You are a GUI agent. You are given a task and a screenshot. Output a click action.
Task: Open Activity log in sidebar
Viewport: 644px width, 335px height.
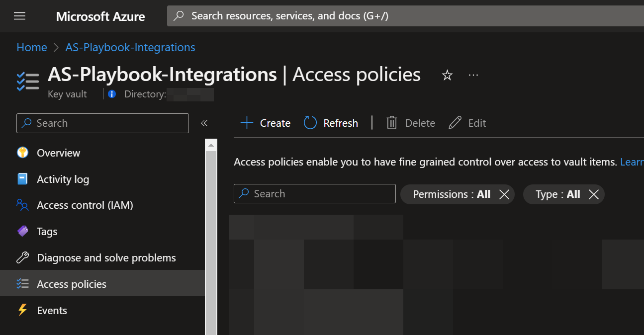63,179
